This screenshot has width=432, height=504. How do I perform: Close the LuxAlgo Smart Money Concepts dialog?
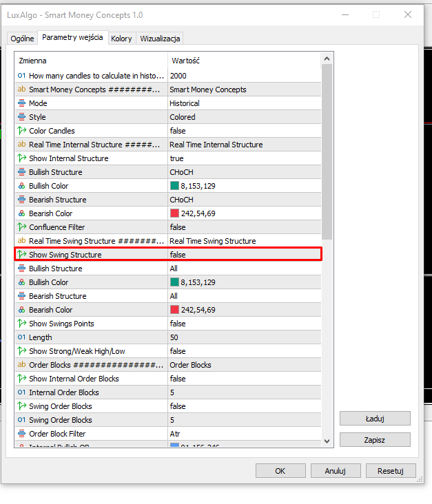(408, 14)
